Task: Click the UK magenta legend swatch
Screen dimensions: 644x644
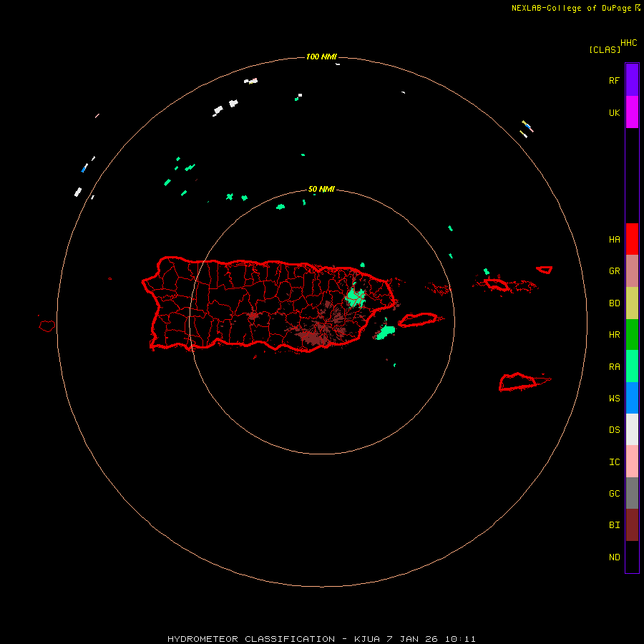Action: [x=632, y=112]
